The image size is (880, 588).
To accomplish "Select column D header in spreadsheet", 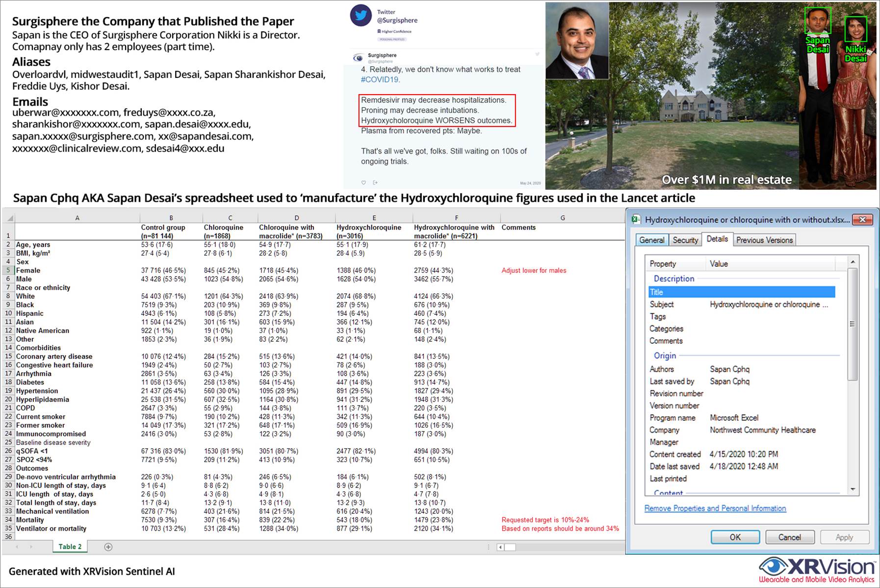I will click(296, 218).
